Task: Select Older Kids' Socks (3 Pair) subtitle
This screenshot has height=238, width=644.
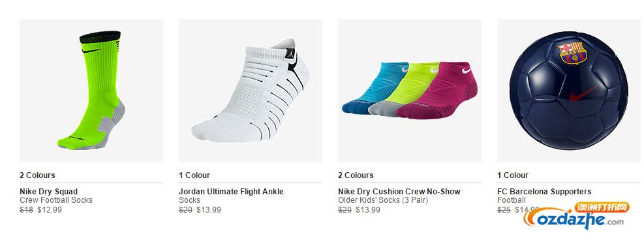Action: [x=383, y=200]
